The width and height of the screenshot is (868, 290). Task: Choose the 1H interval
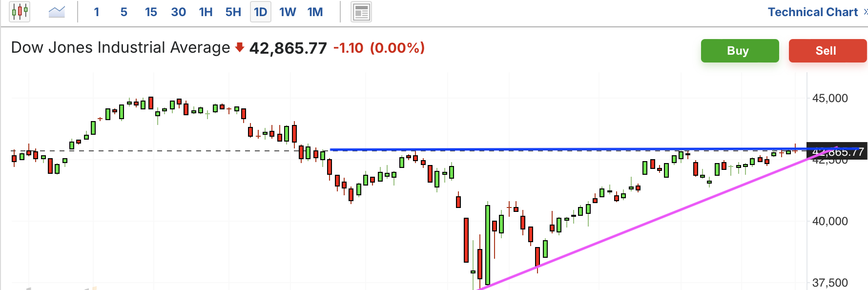tap(206, 12)
